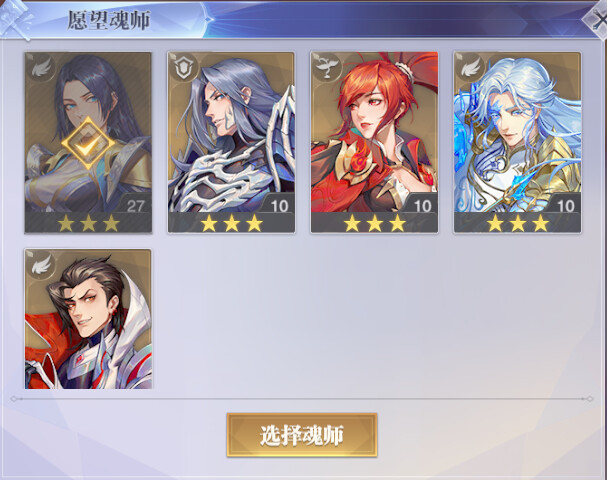Screen dimensions: 607x480
Task: Click the hammer emblem beside 愿望魂师 title
Action: (15, 19)
